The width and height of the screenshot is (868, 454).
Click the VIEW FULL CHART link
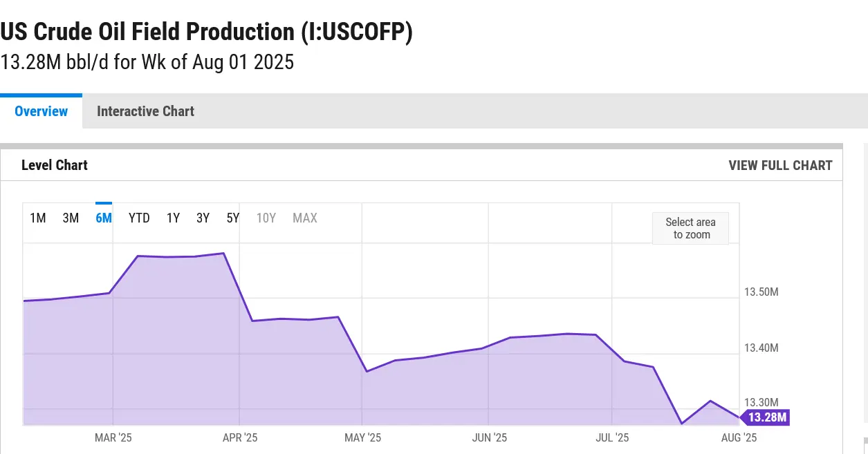pos(780,165)
